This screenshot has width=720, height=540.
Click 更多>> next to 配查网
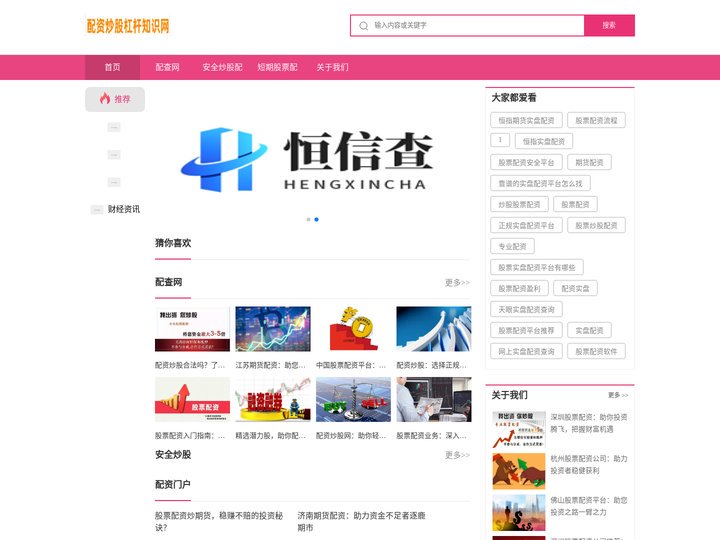[x=457, y=282]
